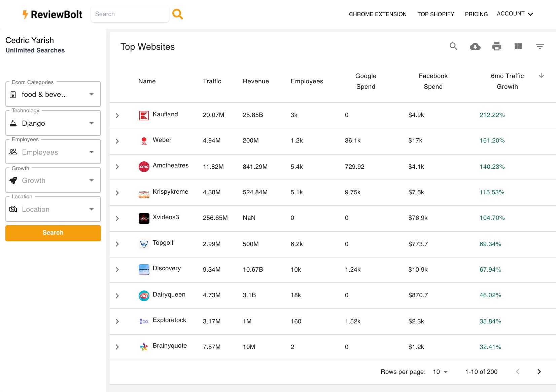Open the Growth filter dropdown
The image size is (556, 392).
53,181
